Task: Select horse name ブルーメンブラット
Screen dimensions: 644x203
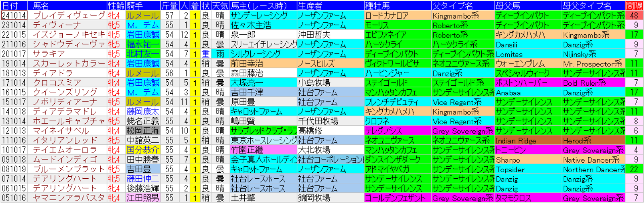Action: pos(67,169)
